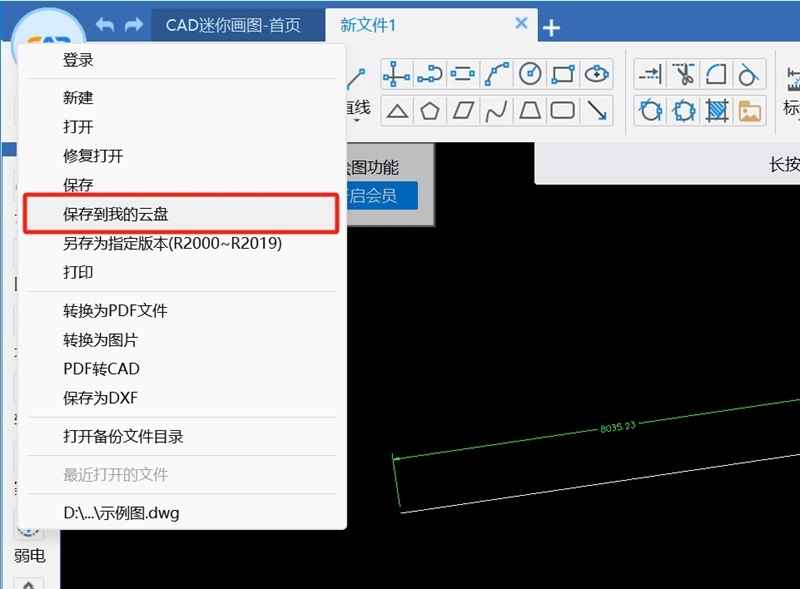The width and height of the screenshot is (800, 589).
Task: Select the triangle shape tool
Action: (x=396, y=112)
